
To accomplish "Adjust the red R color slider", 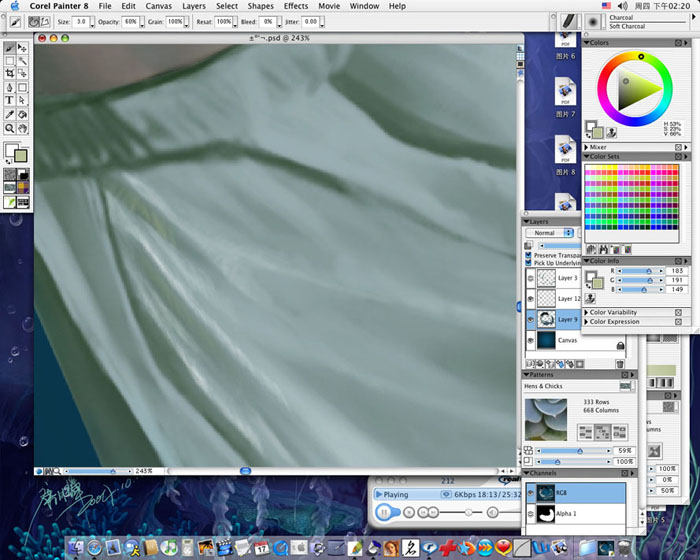I will click(640, 271).
